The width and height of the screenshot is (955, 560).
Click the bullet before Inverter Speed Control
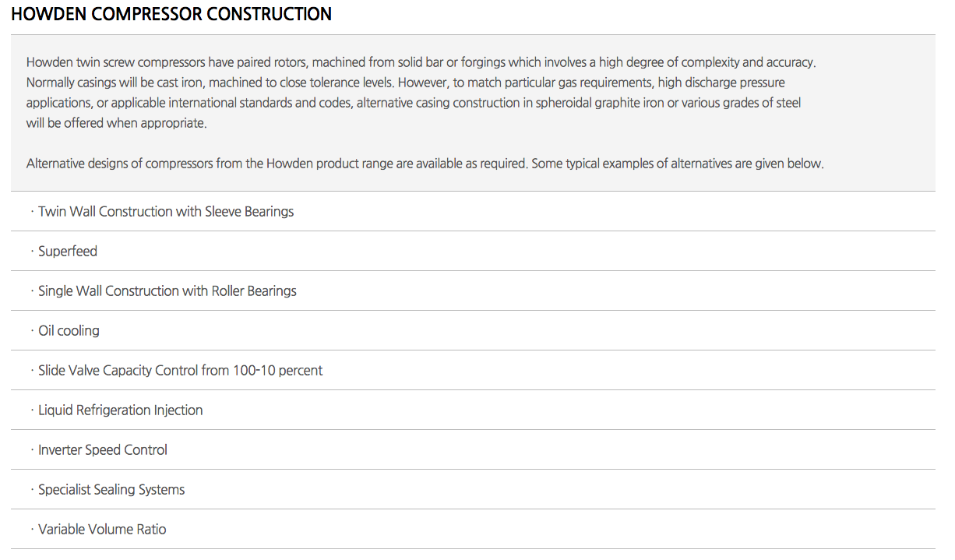[x=33, y=450]
